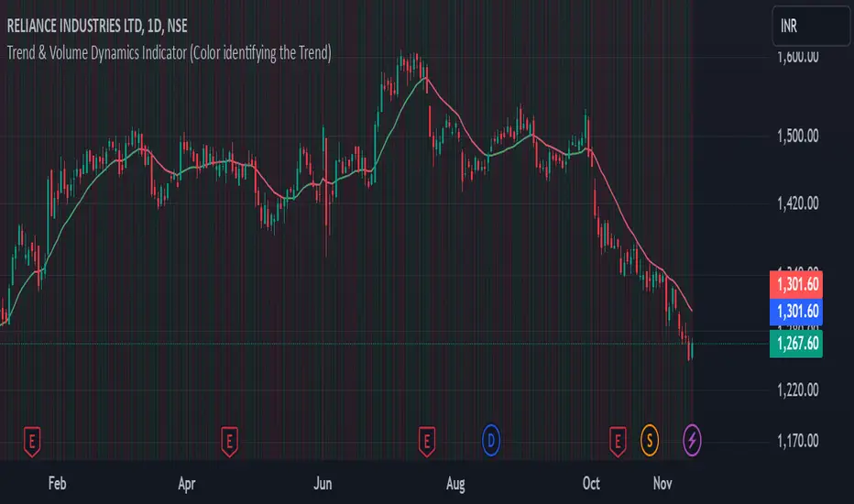Click the red 1,301.60 price tag

(x=795, y=284)
